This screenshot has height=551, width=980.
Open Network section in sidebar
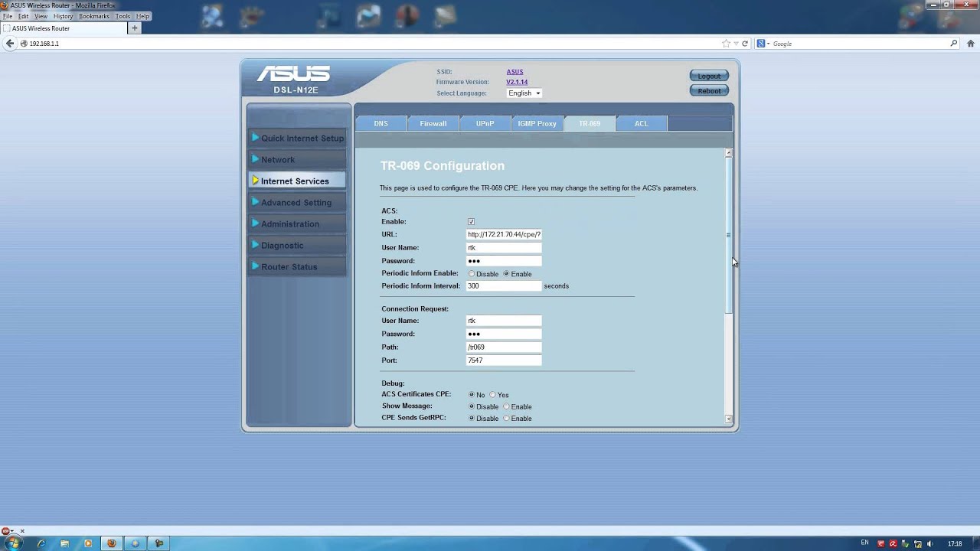tap(297, 160)
